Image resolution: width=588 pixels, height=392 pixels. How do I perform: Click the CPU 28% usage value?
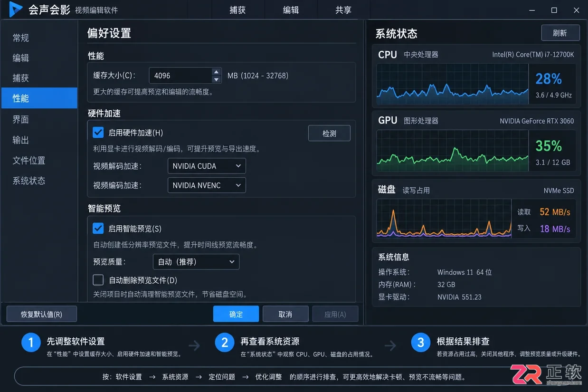tap(549, 79)
